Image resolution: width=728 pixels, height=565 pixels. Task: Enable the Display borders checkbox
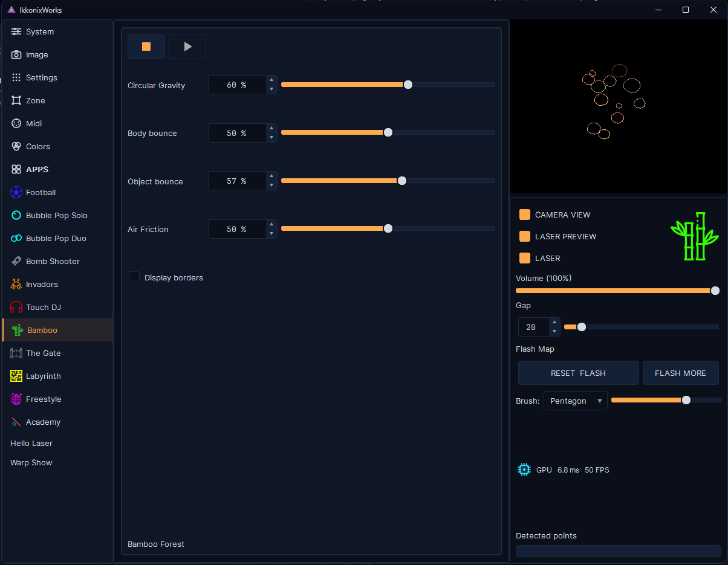(x=134, y=277)
